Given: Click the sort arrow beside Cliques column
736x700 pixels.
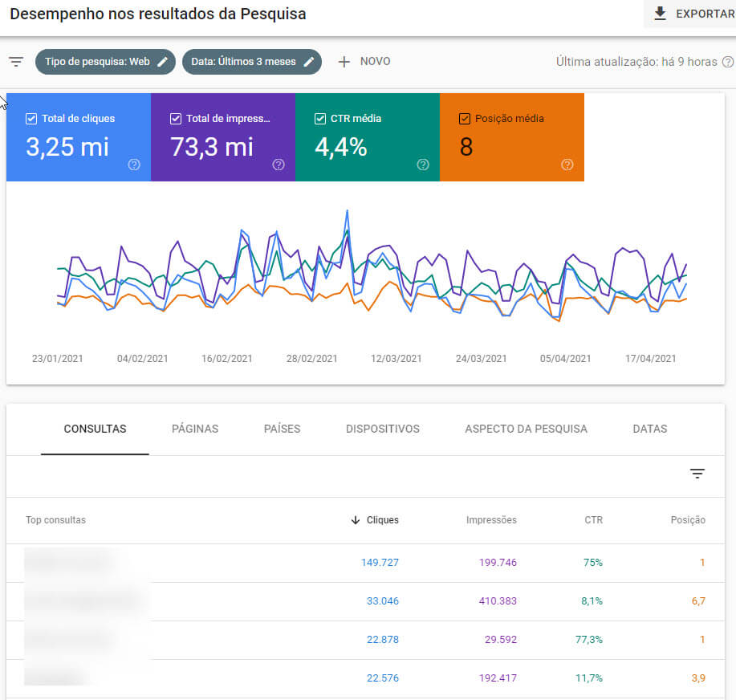Looking at the screenshot, I should pyautogui.click(x=355, y=520).
